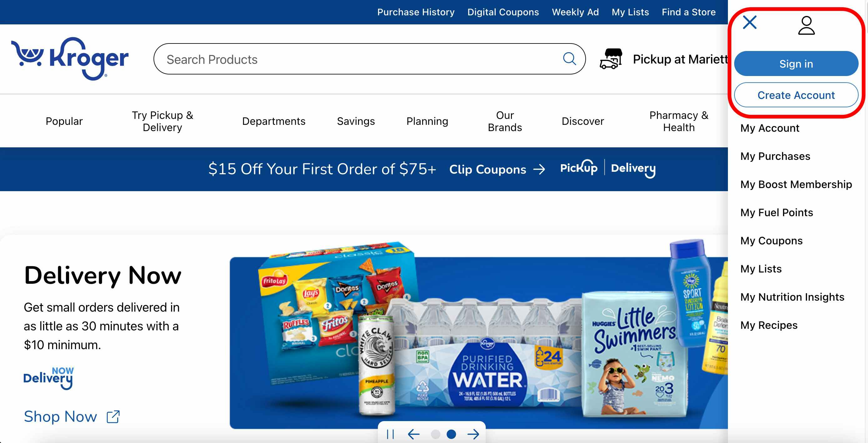
Task: Open the Departments navigation tab
Action: (x=273, y=120)
